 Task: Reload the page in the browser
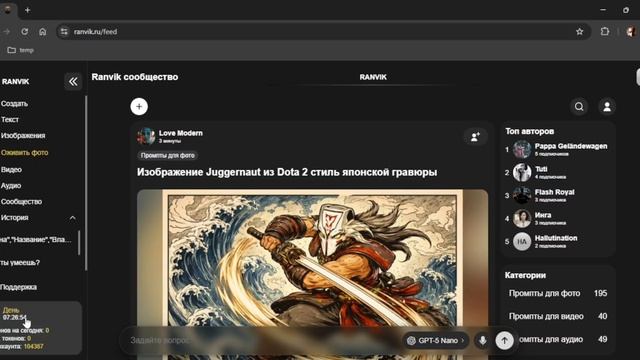[24, 31]
